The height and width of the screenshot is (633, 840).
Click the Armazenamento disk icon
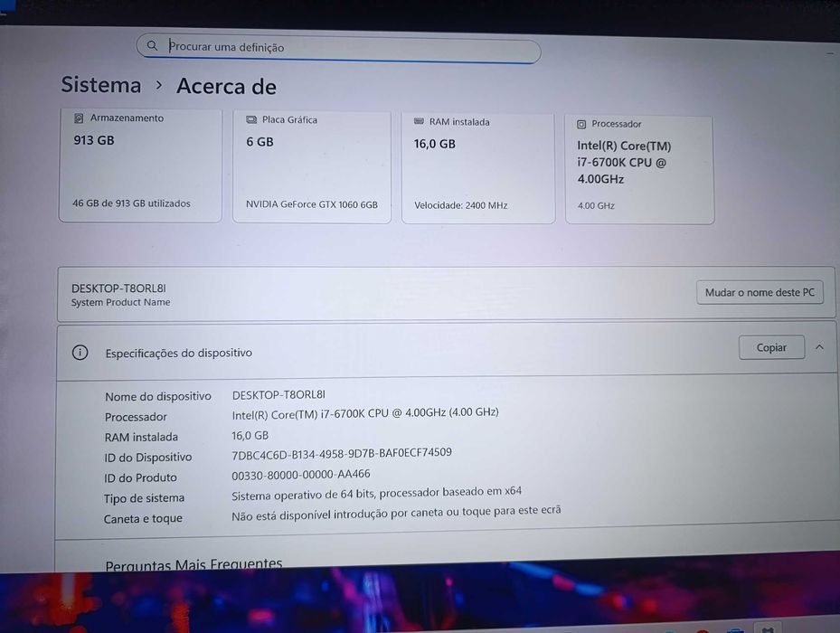click(79, 118)
